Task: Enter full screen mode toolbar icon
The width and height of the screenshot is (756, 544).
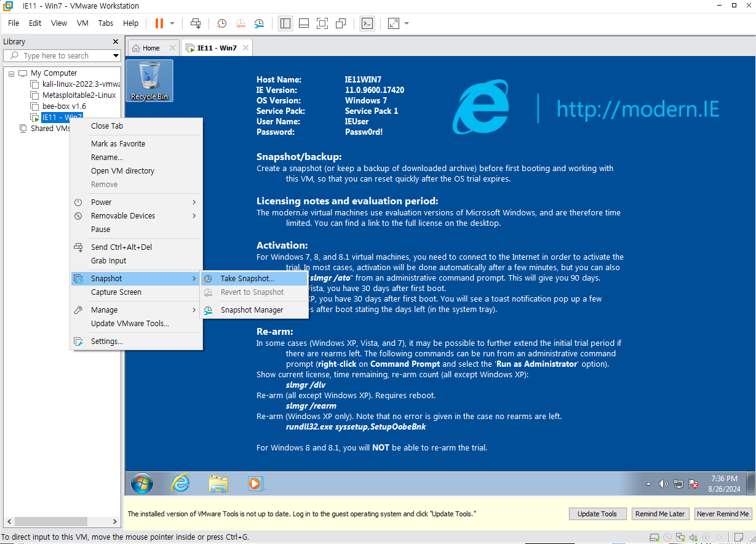Action: [322, 23]
